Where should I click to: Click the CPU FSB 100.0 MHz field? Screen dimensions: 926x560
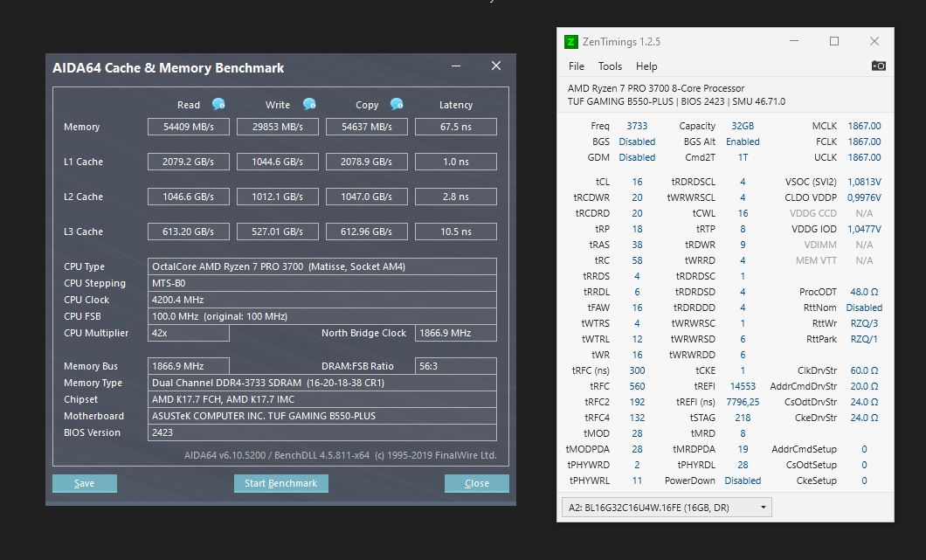[321, 316]
